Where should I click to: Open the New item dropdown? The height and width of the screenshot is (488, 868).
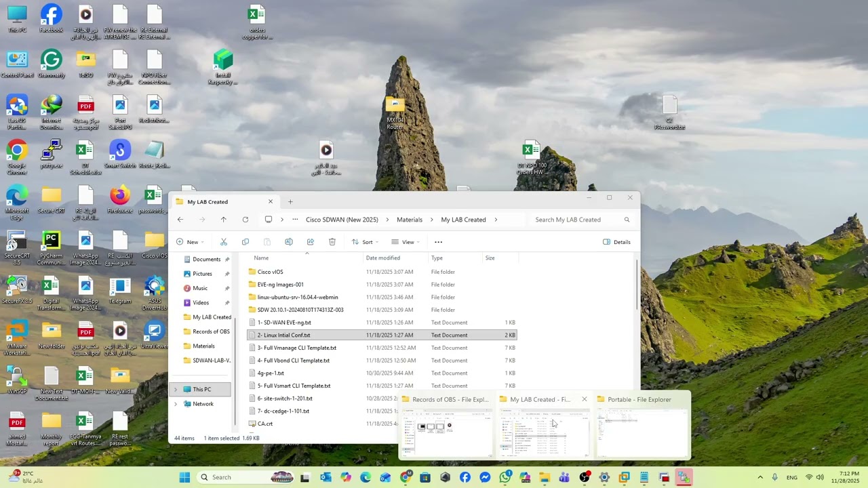(x=191, y=242)
